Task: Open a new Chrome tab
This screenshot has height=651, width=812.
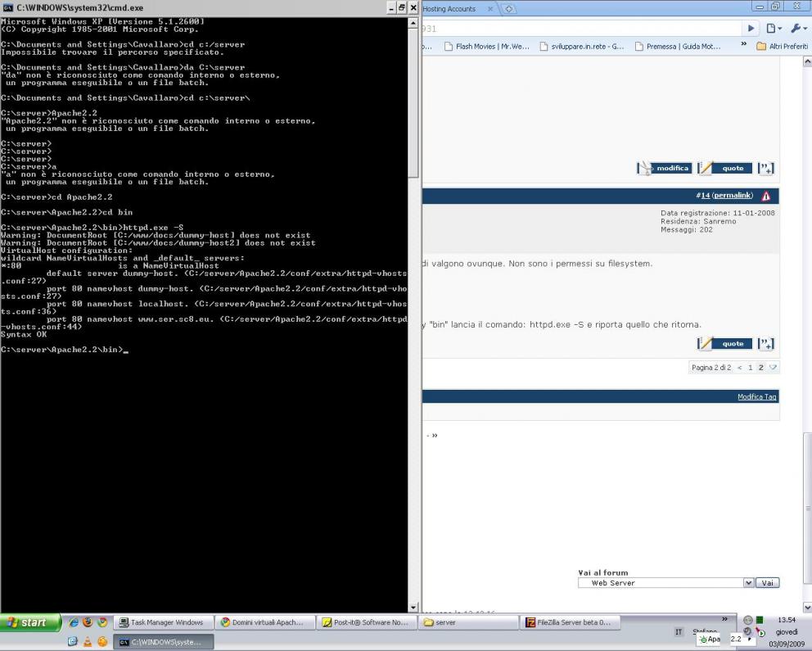Action: [510, 9]
